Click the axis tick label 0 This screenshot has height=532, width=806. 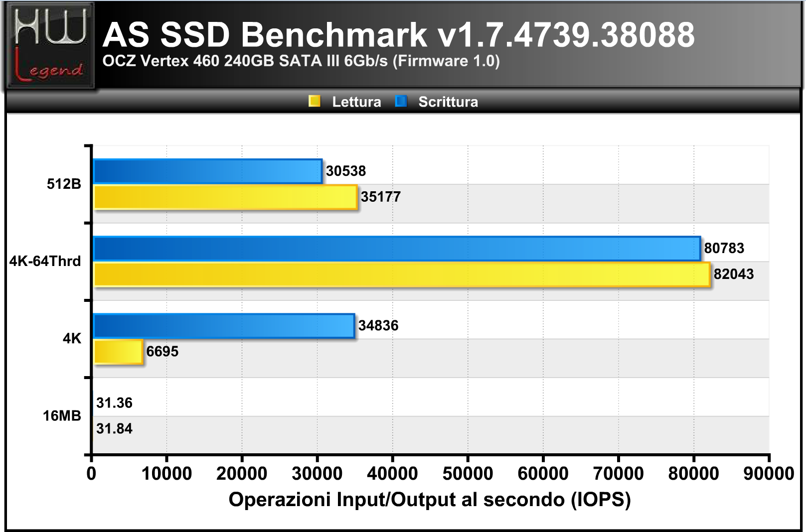click(x=91, y=473)
